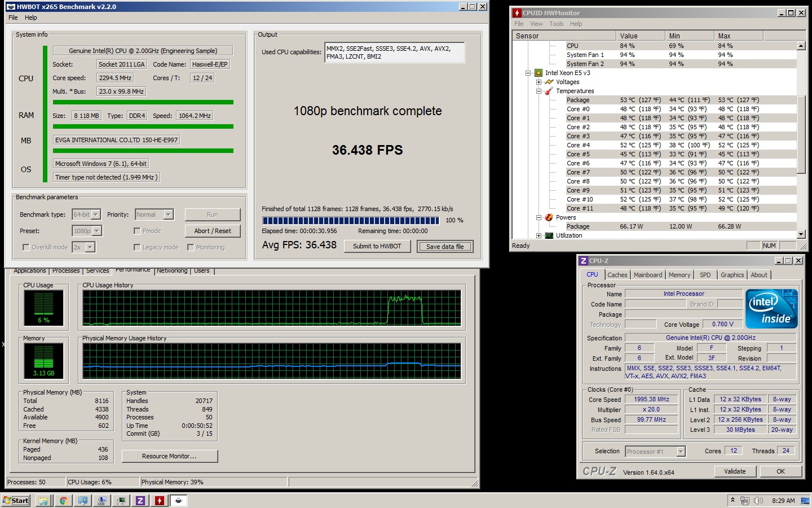The image size is (812, 508).
Task: Open the Help menu in HWBOT x265 Benchmark
Action: click(31, 17)
